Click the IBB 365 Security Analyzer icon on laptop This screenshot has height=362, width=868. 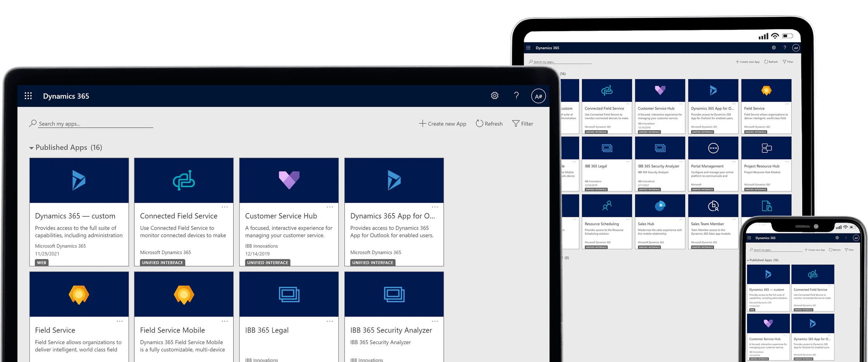point(394,294)
